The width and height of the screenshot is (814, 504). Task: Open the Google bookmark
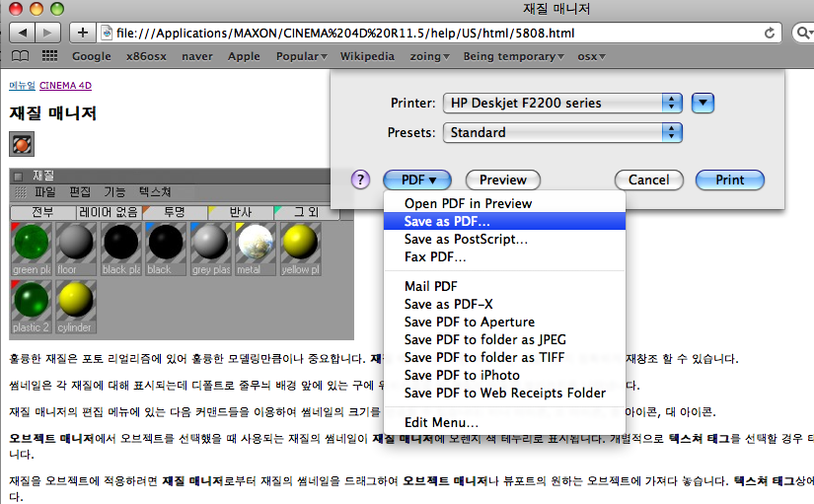click(x=92, y=56)
